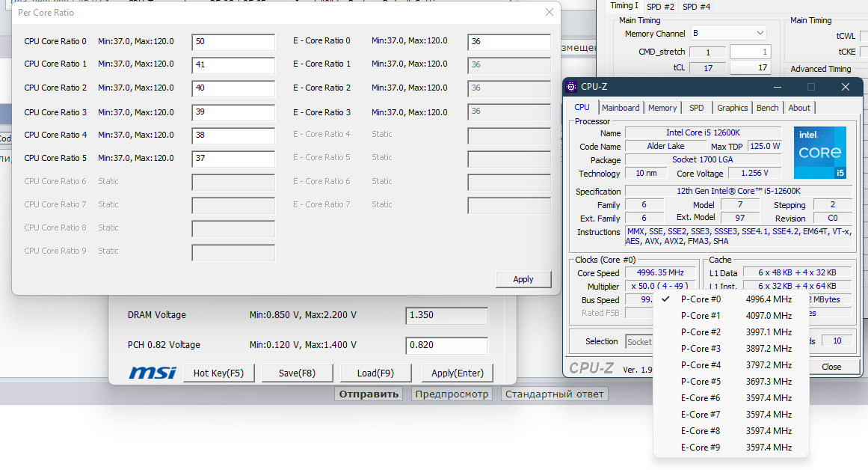The width and height of the screenshot is (868, 470).
Task: Open the Socket selection dropdown in CPU-Z
Action: (x=639, y=341)
